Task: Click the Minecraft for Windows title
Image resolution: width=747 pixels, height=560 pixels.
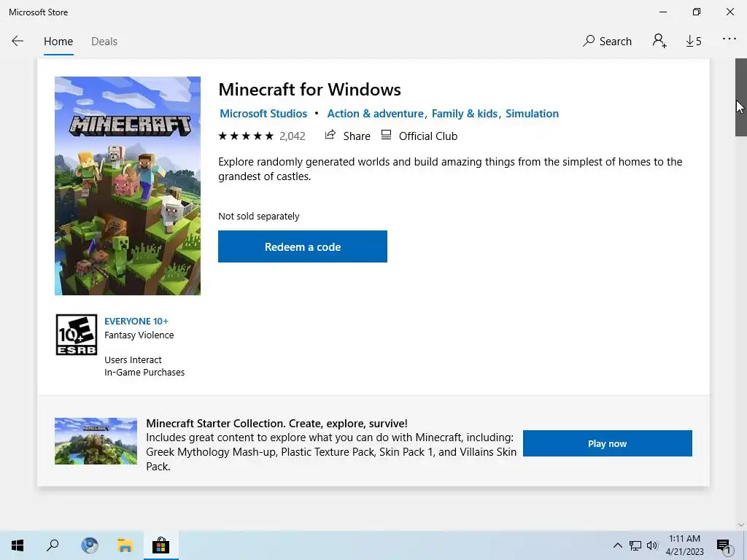Action: 309,90
